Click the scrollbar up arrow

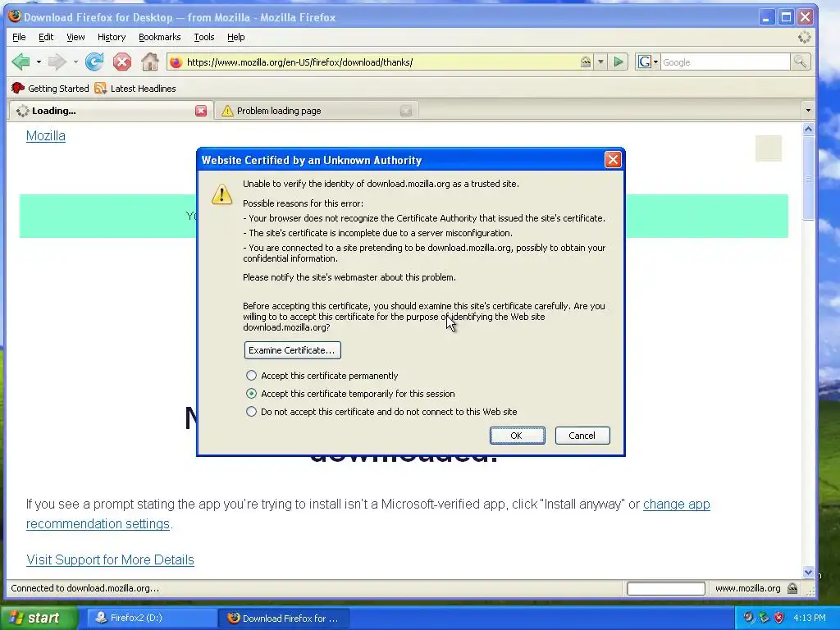click(x=808, y=129)
